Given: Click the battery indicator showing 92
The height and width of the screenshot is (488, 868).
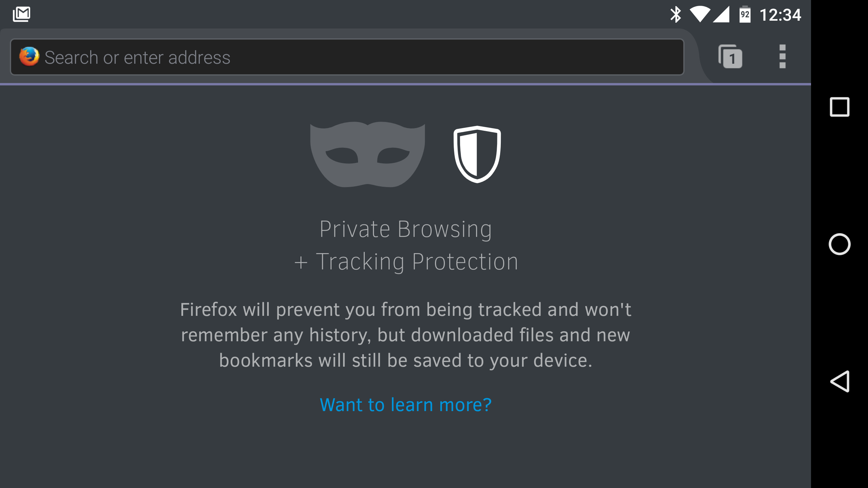Looking at the screenshot, I should point(744,14).
